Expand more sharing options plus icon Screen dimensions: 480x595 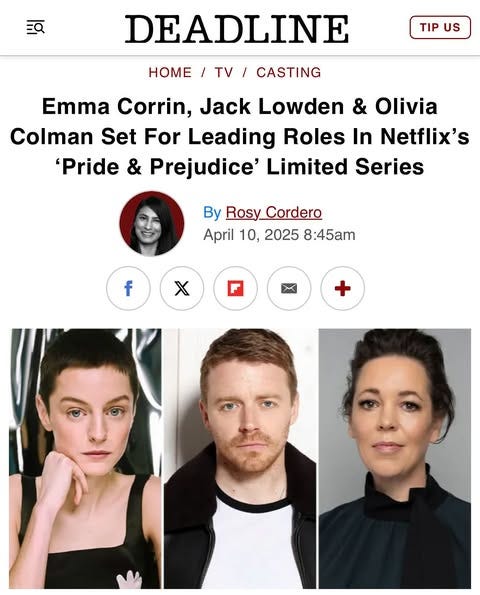click(343, 288)
